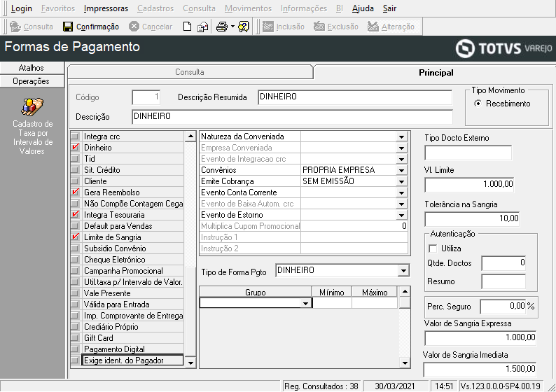Image resolution: width=556 pixels, height=392 pixels.
Task: Open the Natureza da Conveniada dropdown
Action: [x=401, y=136]
